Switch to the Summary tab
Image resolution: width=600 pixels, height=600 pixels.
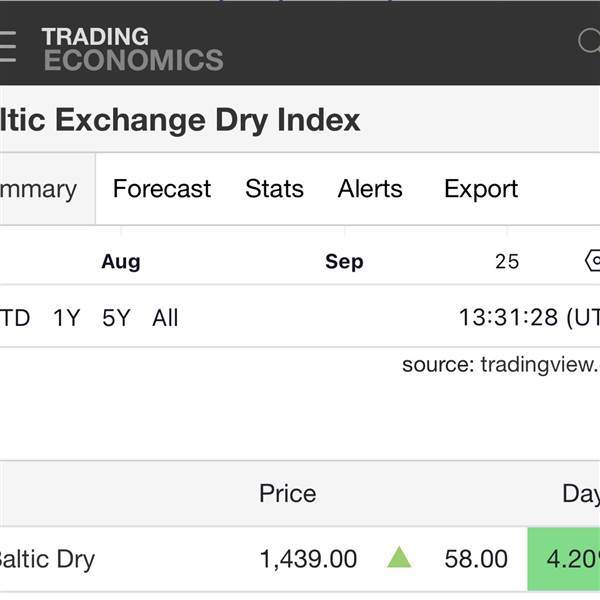pyautogui.click(x=40, y=189)
